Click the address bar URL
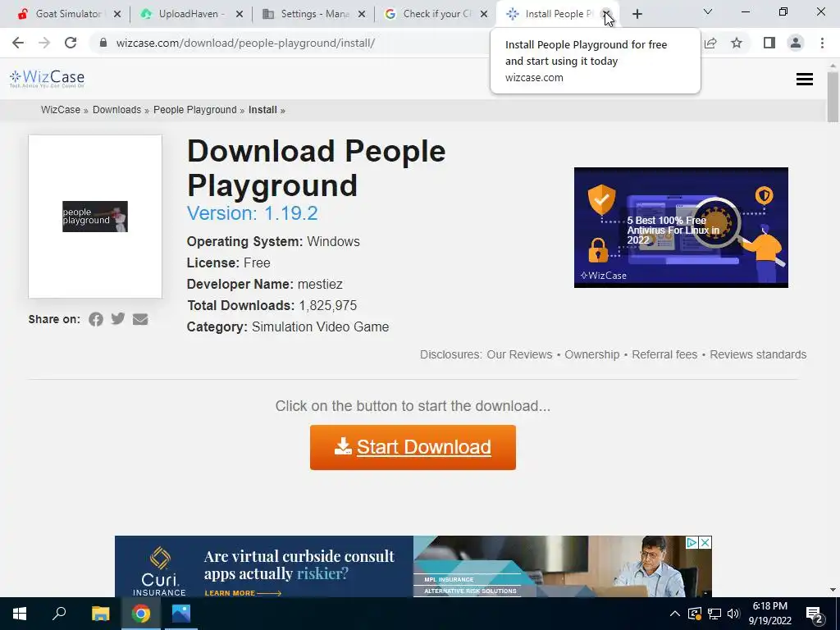Image resolution: width=840 pixels, height=630 pixels. [245, 43]
